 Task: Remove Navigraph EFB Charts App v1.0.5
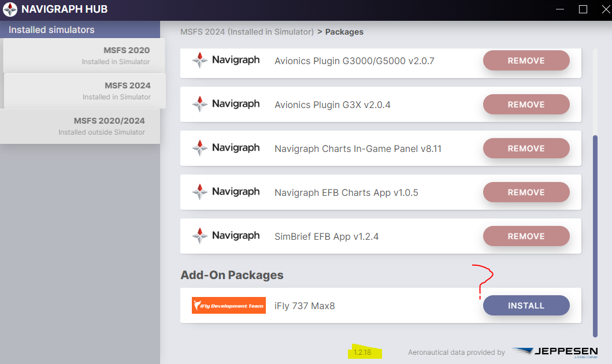[x=526, y=192]
